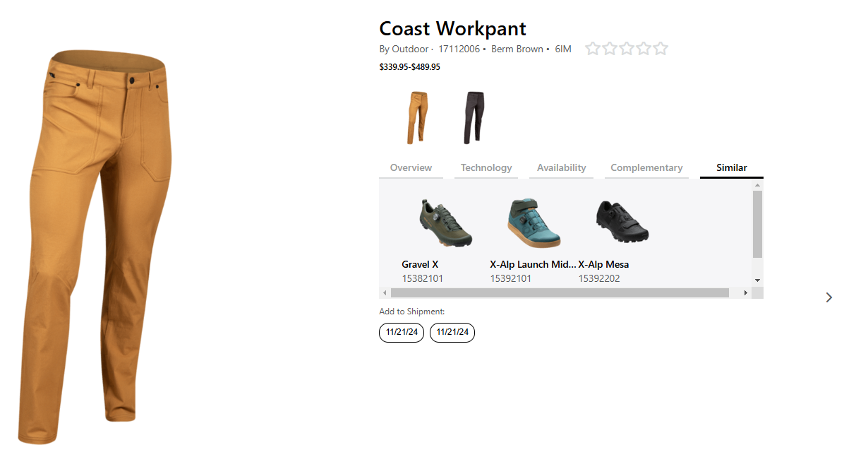This screenshot has height=474, width=868.
Task: Click the item number 15392202
Action: [x=599, y=278]
